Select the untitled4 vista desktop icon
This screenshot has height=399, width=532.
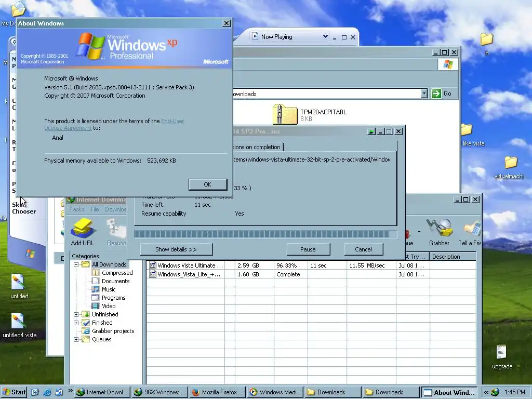click(x=18, y=321)
